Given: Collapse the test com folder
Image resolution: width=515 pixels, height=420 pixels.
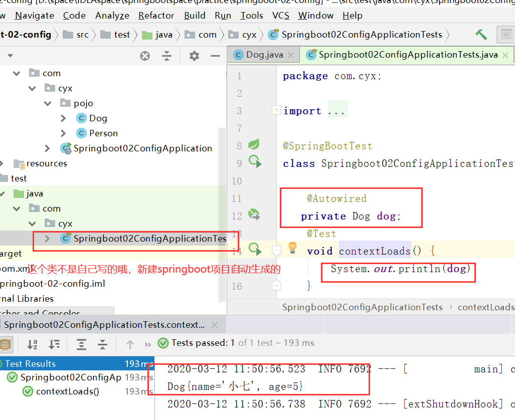Looking at the screenshot, I should pos(17,208).
